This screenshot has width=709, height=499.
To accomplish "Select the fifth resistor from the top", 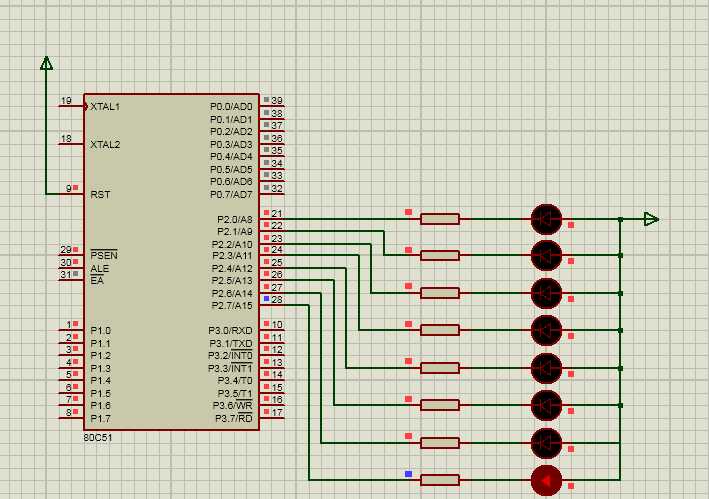I will coord(440,368).
